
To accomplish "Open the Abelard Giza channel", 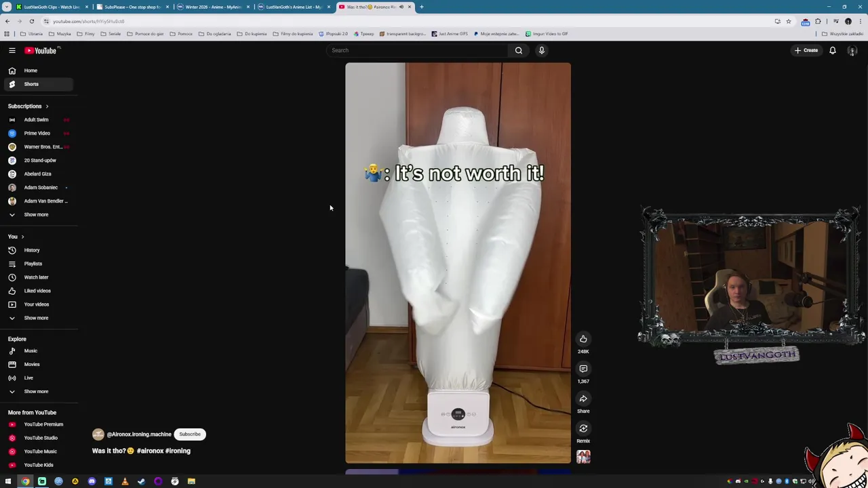I will point(39,174).
